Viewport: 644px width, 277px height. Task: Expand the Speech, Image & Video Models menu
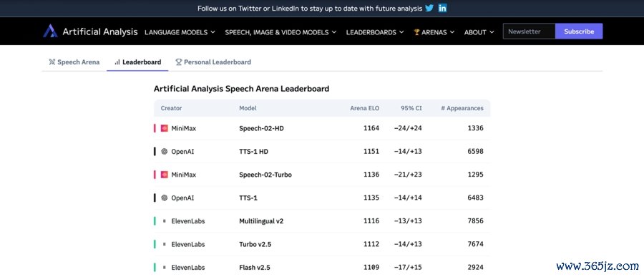(280, 32)
